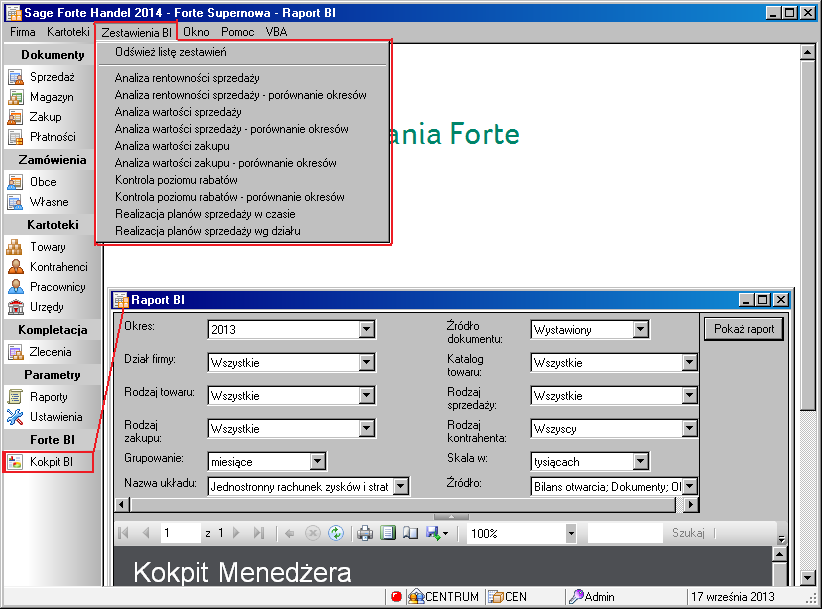The width and height of the screenshot is (822, 609).
Task: Print the report via printer icon
Action: (x=365, y=534)
